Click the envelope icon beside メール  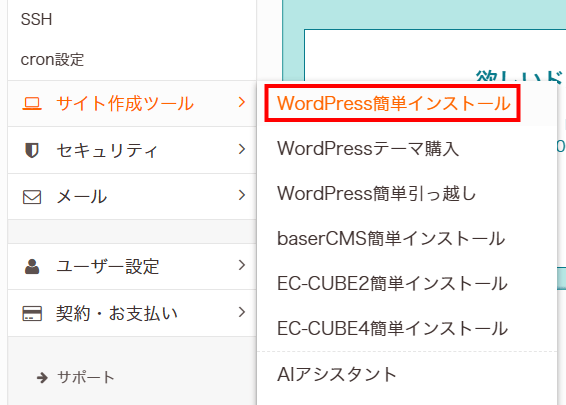pos(32,197)
